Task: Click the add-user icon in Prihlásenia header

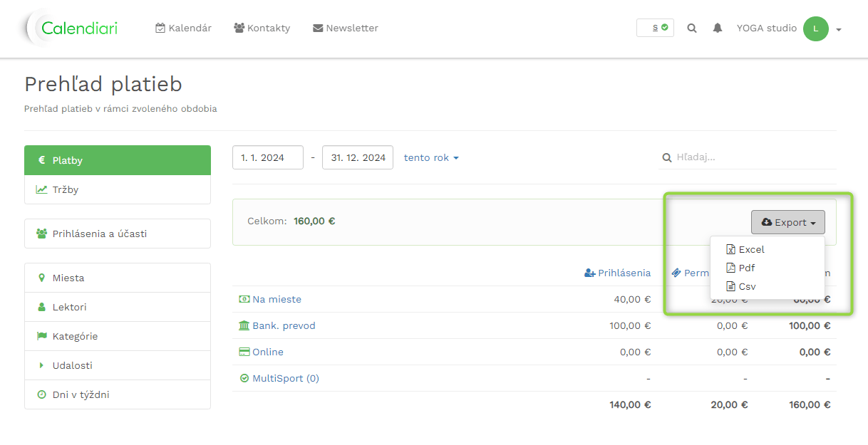Action: [590, 273]
